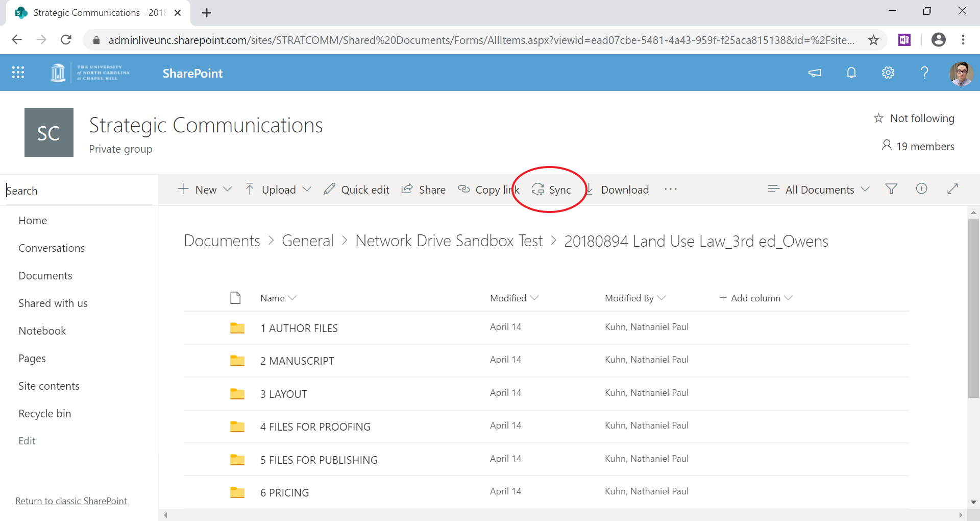Switch to Site contents in sidebar
The width and height of the screenshot is (980, 521).
coord(49,386)
